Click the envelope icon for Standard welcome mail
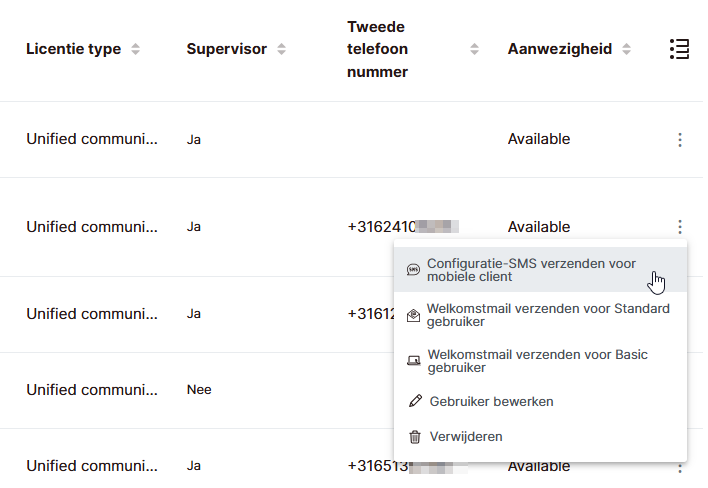Image resolution: width=708 pixels, height=488 pixels. tap(414, 316)
